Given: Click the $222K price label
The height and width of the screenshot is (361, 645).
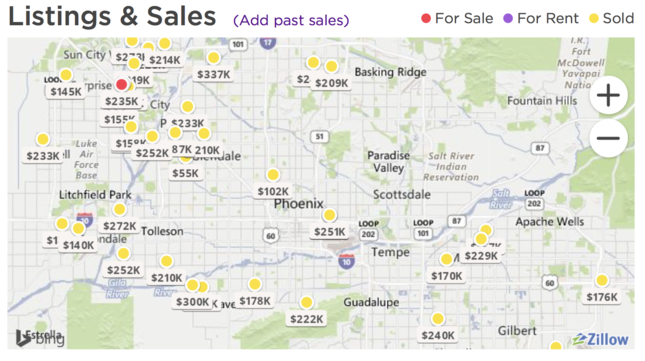Looking at the screenshot, I should tap(306, 319).
